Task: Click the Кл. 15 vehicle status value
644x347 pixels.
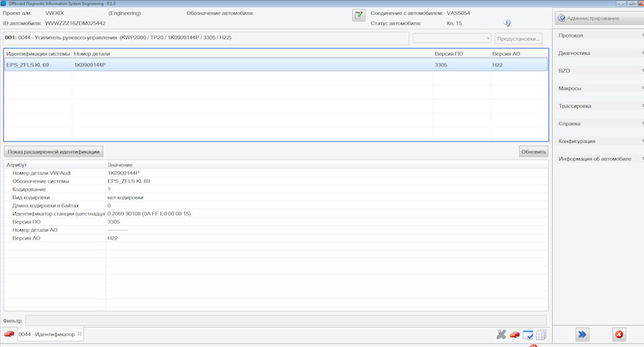Action: 454,23
